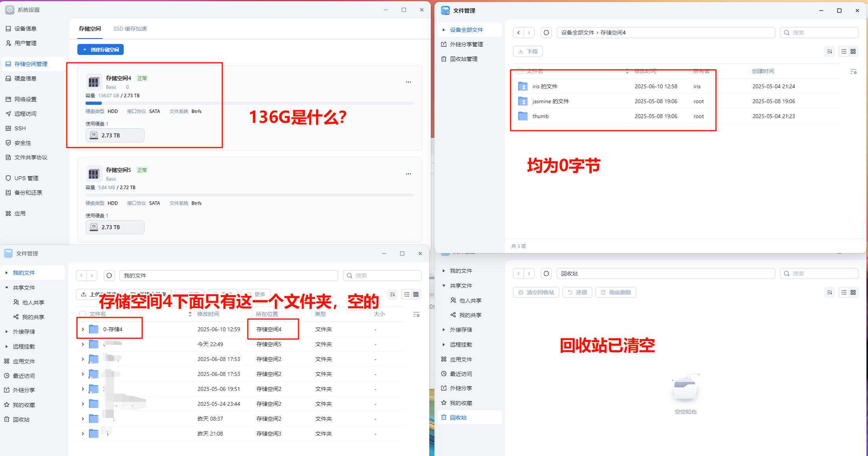Image resolution: width=868 pixels, height=456 pixels.
Task: Open 最近访问 in bottom-left file manager
Action: [24, 376]
